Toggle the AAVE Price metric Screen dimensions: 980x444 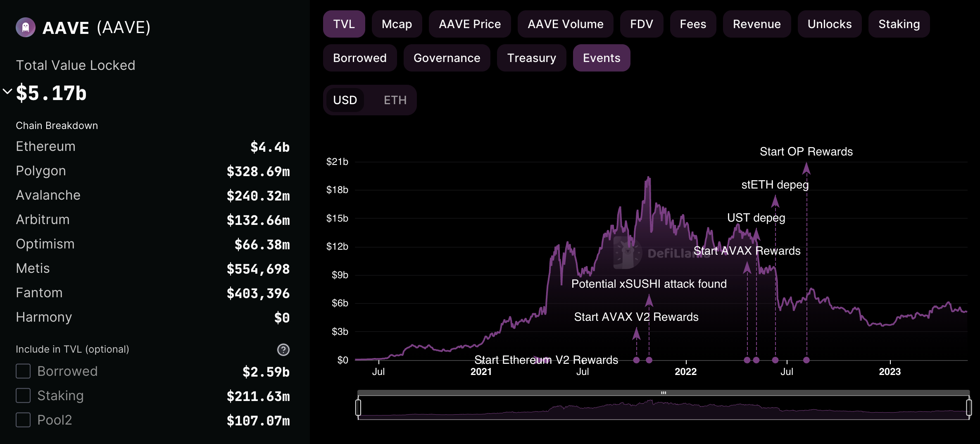coord(470,24)
